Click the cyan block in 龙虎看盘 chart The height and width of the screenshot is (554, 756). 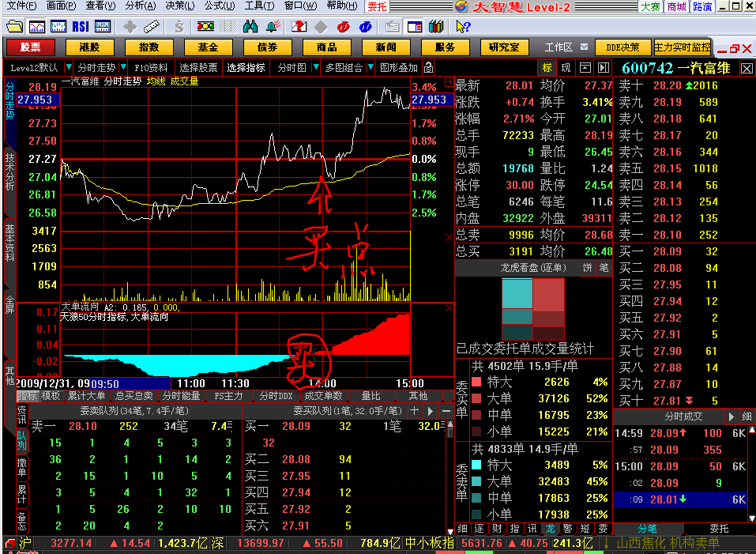tap(517, 294)
